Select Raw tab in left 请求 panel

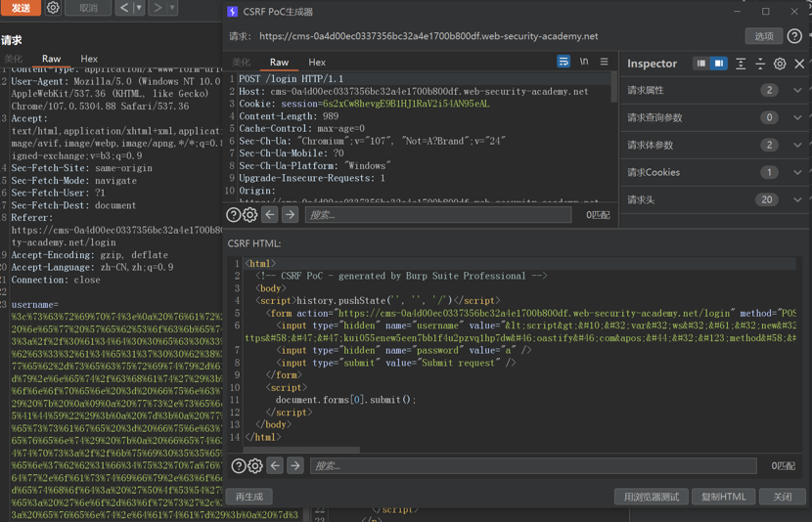51,59
